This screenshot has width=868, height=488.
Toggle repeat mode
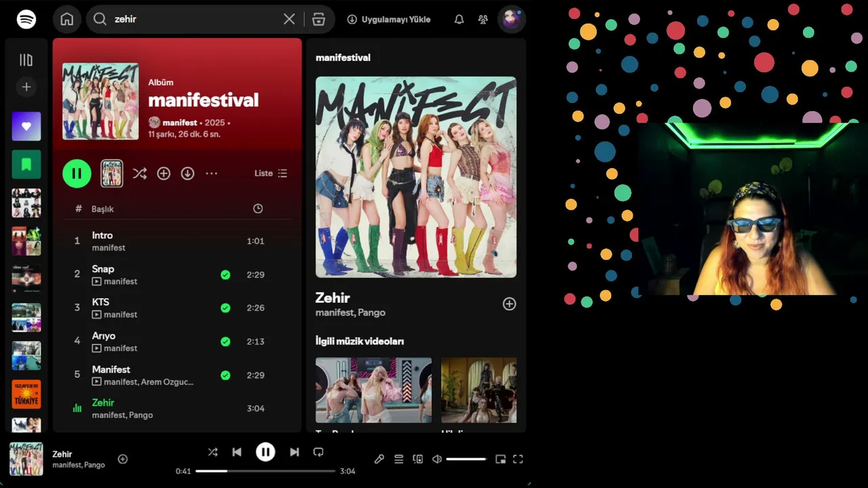pos(318,452)
